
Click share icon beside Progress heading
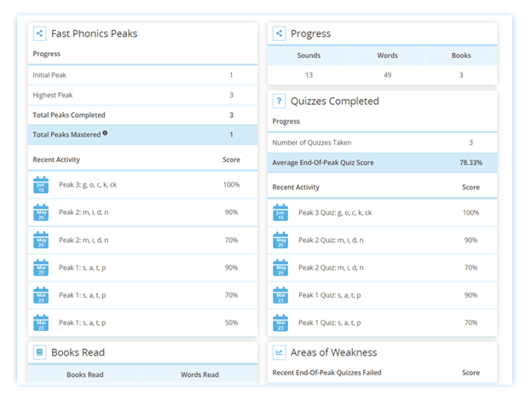pyautogui.click(x=279, y=33)
